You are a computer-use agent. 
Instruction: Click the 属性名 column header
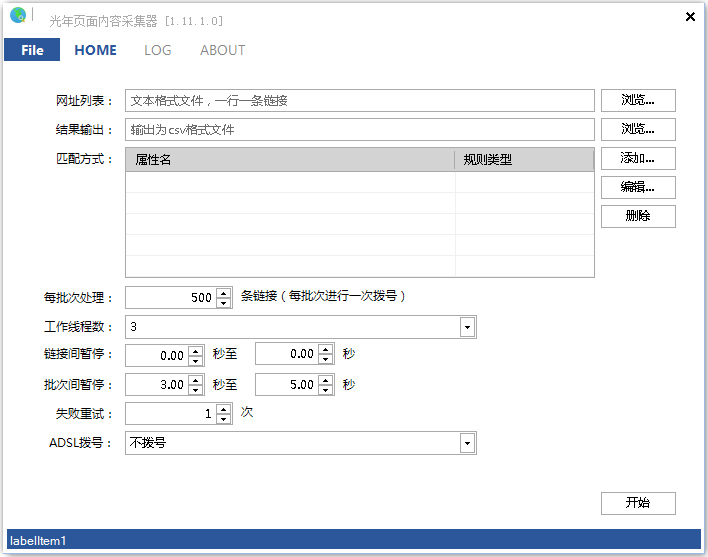[x=290, y=159]
